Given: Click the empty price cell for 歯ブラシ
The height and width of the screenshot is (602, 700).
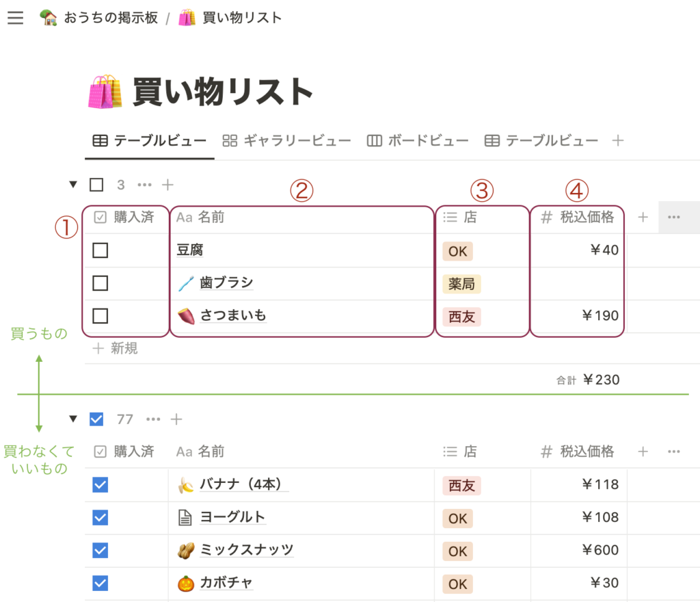Looking at the screenshot, I should [578, 283].
